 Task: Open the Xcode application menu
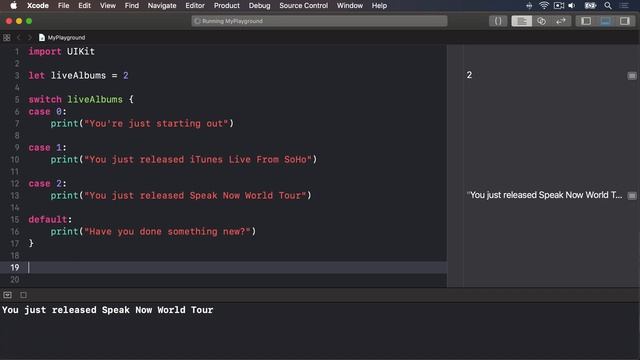click(x=38, y=6)
